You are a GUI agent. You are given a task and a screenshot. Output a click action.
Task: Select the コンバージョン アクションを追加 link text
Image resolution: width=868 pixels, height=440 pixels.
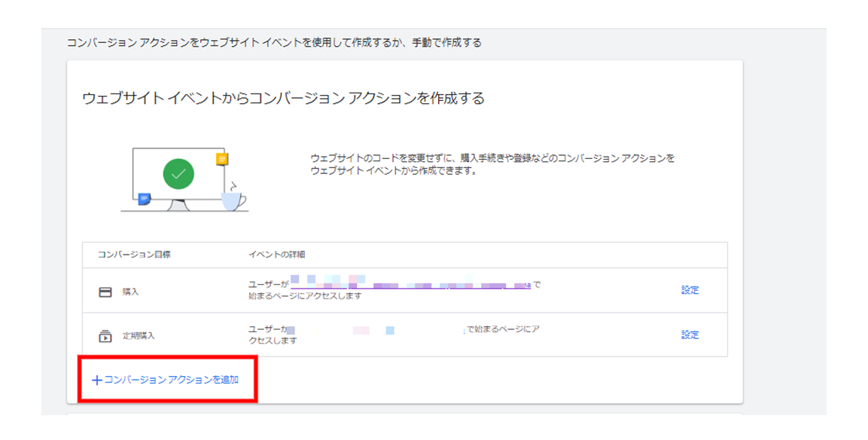(x=172, y=380)
